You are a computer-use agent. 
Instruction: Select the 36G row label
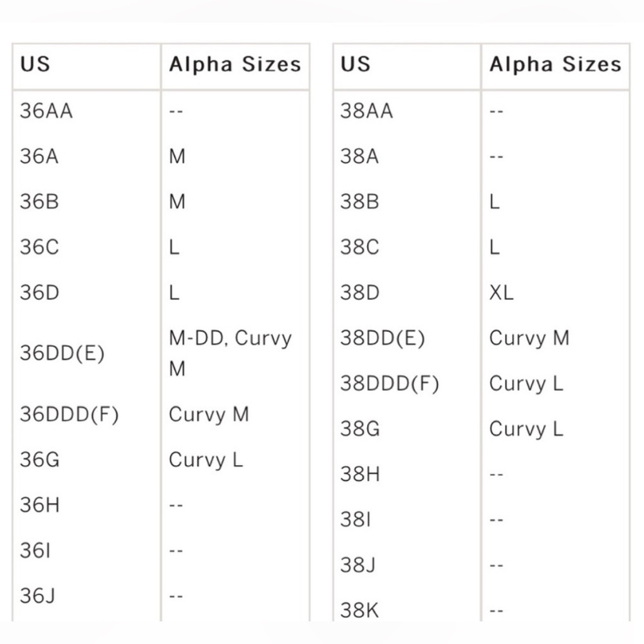coord(40,459)
